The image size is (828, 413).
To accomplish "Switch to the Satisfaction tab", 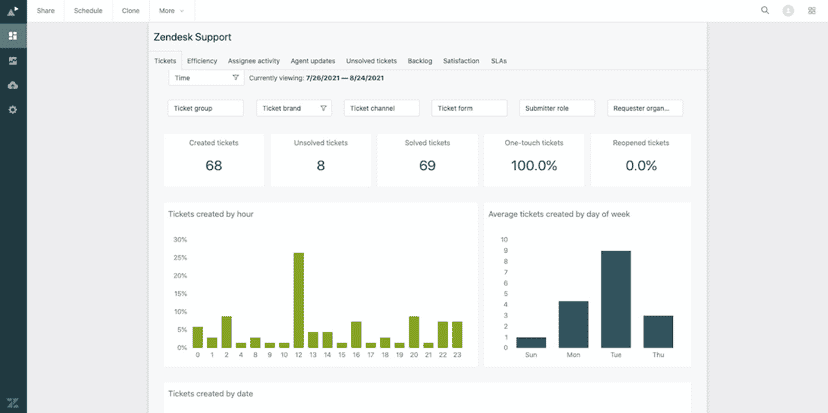I will (462, 61).
